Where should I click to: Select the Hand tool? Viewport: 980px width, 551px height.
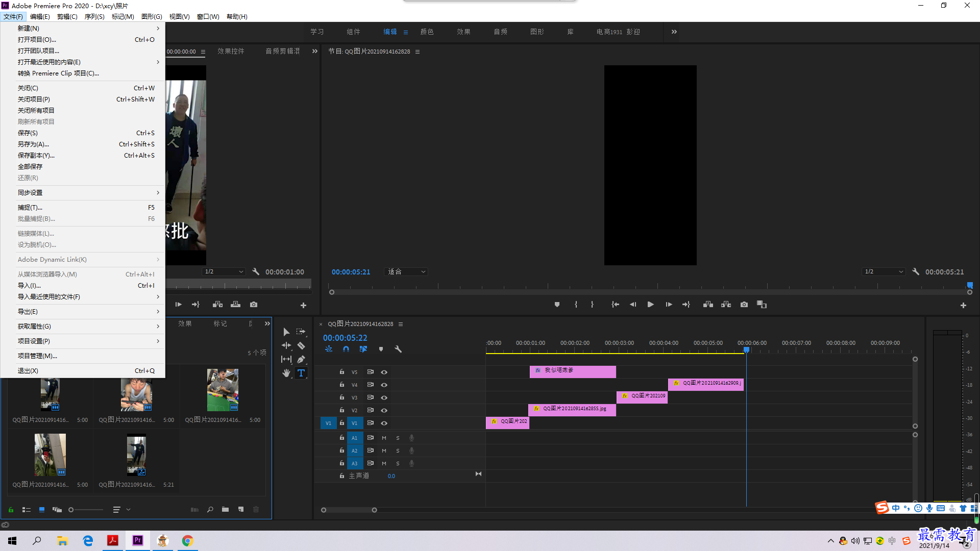point(286,373)
